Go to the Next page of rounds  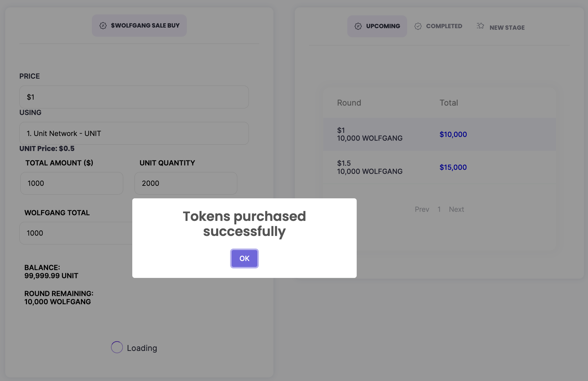pos(456,209)
